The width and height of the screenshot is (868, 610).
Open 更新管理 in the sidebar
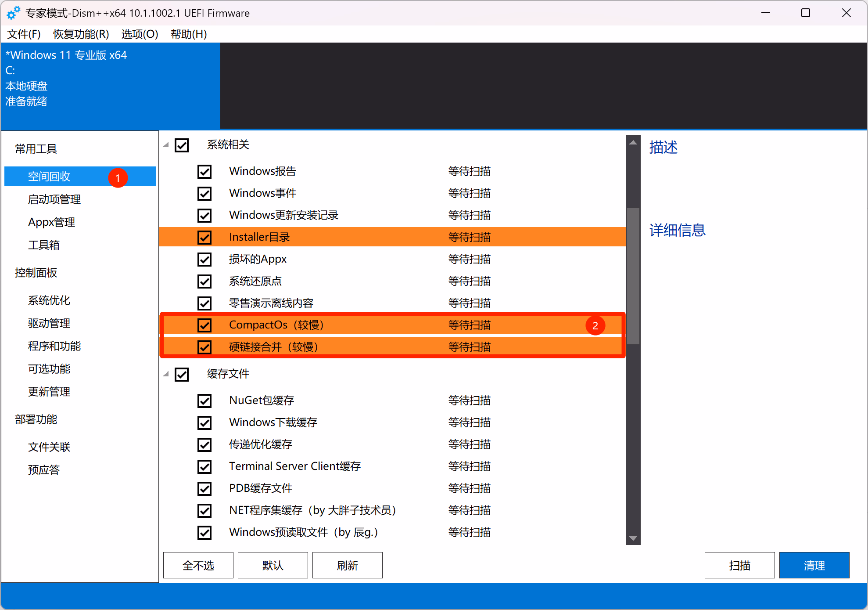pos(49,392)
